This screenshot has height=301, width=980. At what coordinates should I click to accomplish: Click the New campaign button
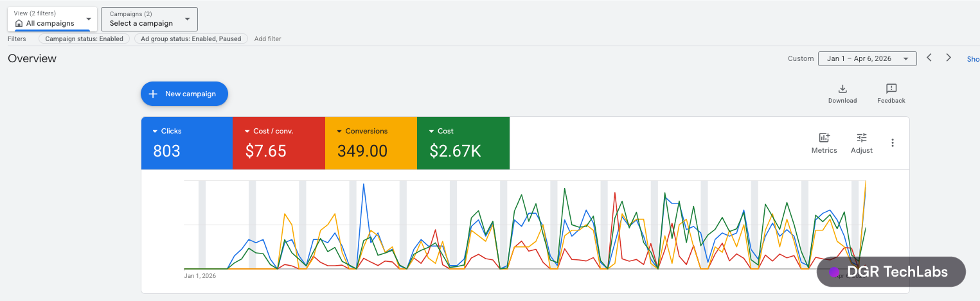[184, 94]
